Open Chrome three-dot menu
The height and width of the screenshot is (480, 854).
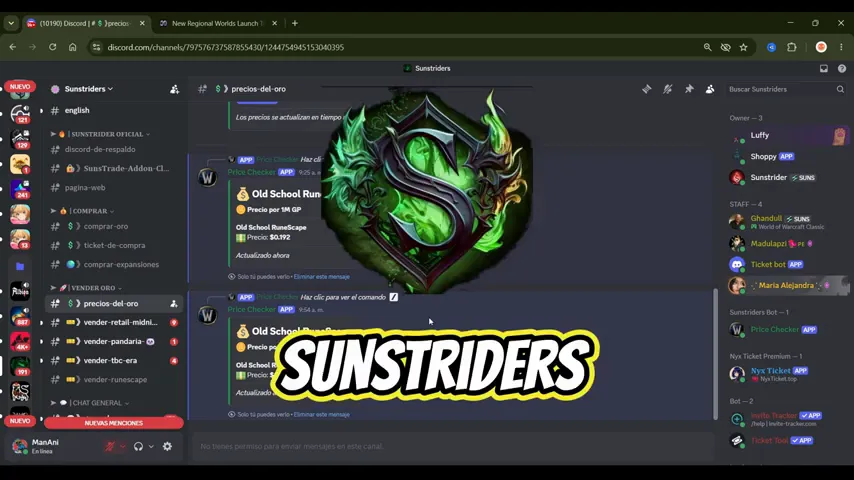841,47
